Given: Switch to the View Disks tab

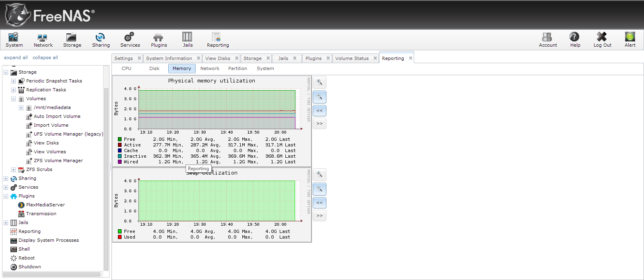Looking at the screenshot, I should (218, 58).
